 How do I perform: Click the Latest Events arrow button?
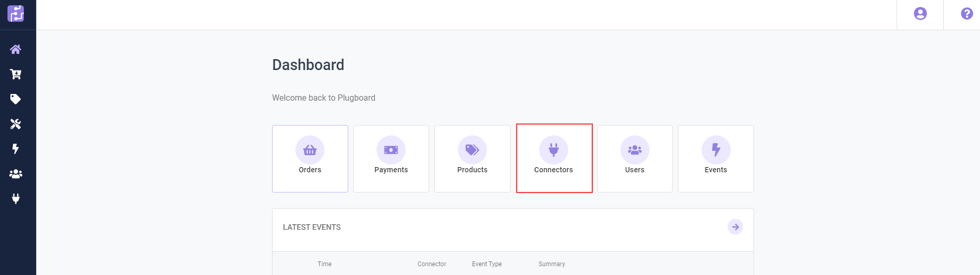[x=735, y=227]
